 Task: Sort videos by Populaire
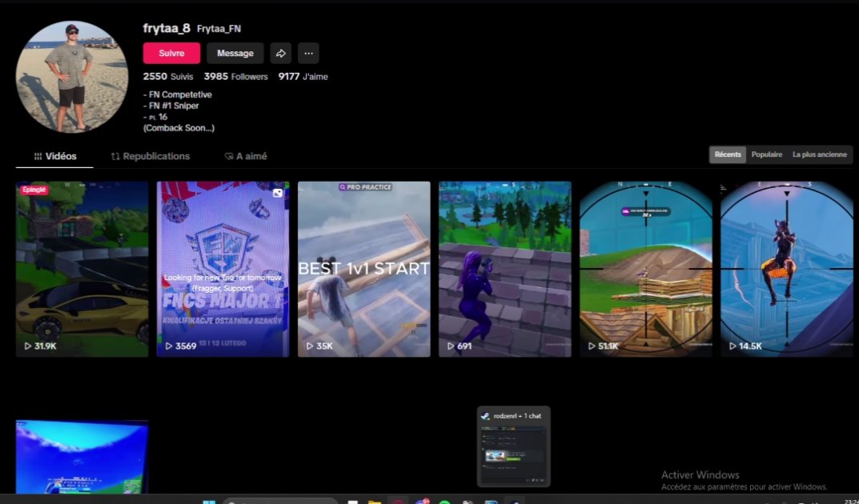[x=766, y=154]
